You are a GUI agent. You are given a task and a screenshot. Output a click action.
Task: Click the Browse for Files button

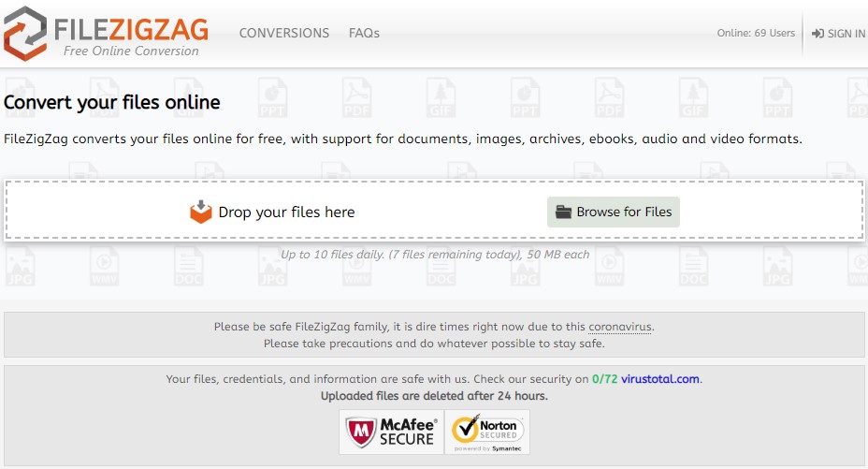pyautogui.click(x=614, y=213)
